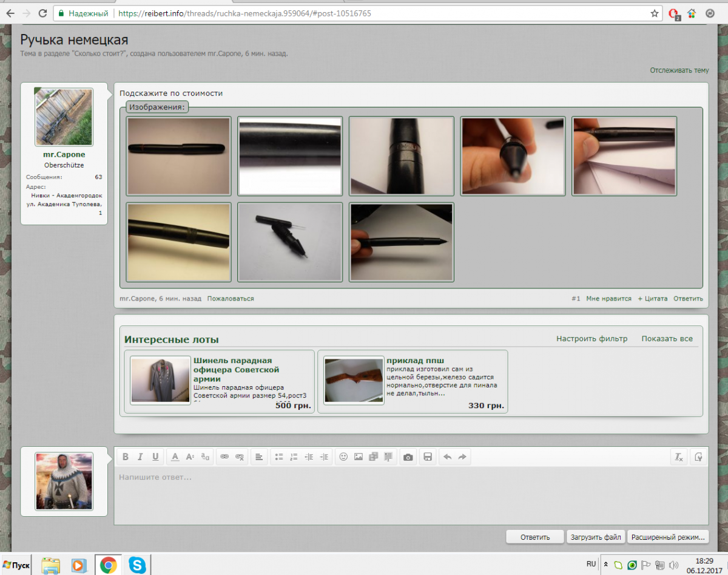This screenshot has width=728, height=575.
Task: Toggle underline formatting in the reply editor
Action: [155, 457]
